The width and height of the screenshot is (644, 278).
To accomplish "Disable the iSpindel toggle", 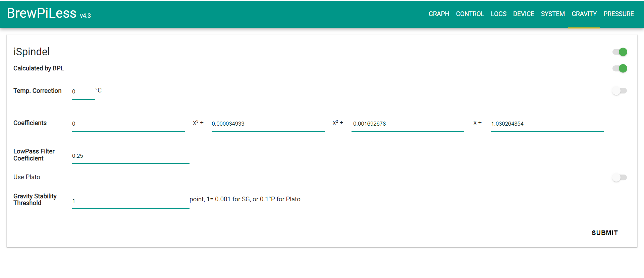I will pos(620,52).
